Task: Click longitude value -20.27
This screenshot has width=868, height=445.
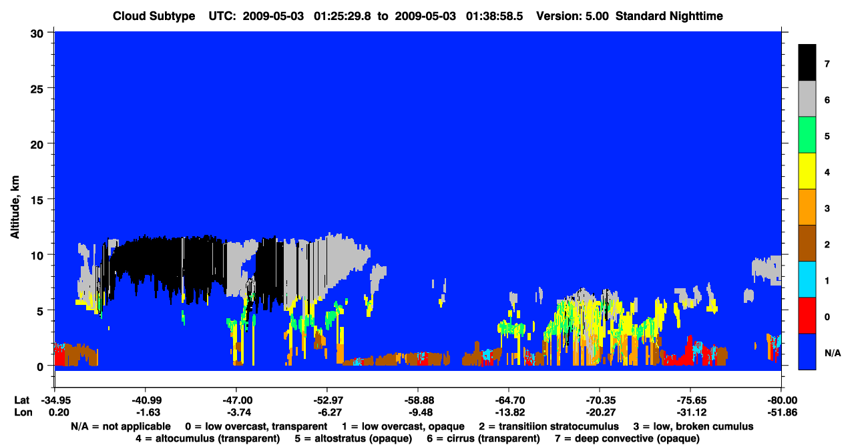Action: [600, 412]
